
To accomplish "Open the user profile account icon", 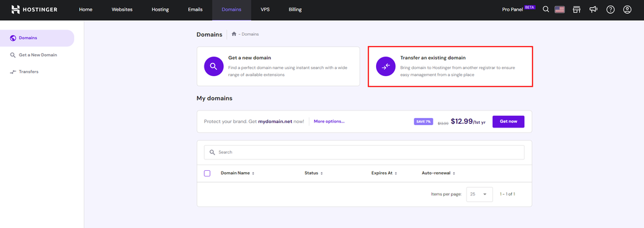I will (x=627, y=9).
